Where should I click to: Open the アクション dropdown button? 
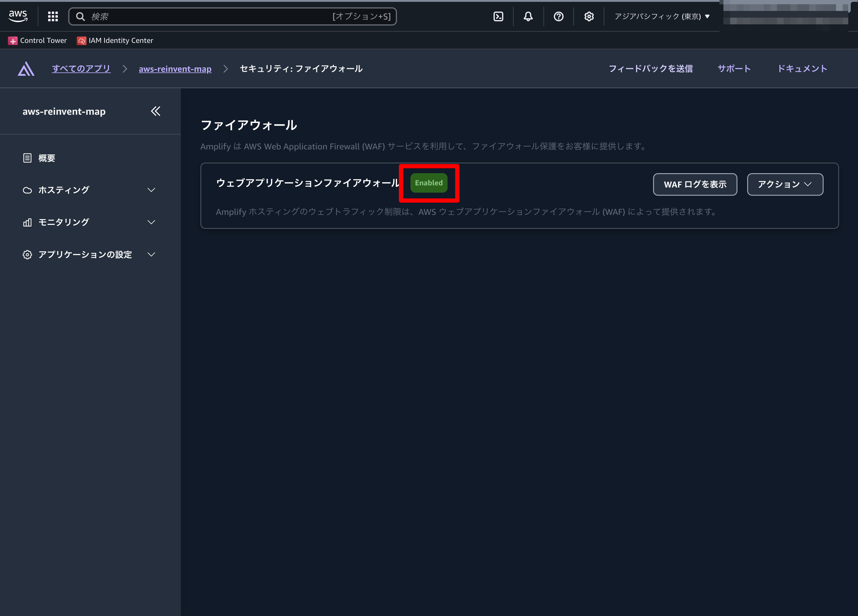785,184
